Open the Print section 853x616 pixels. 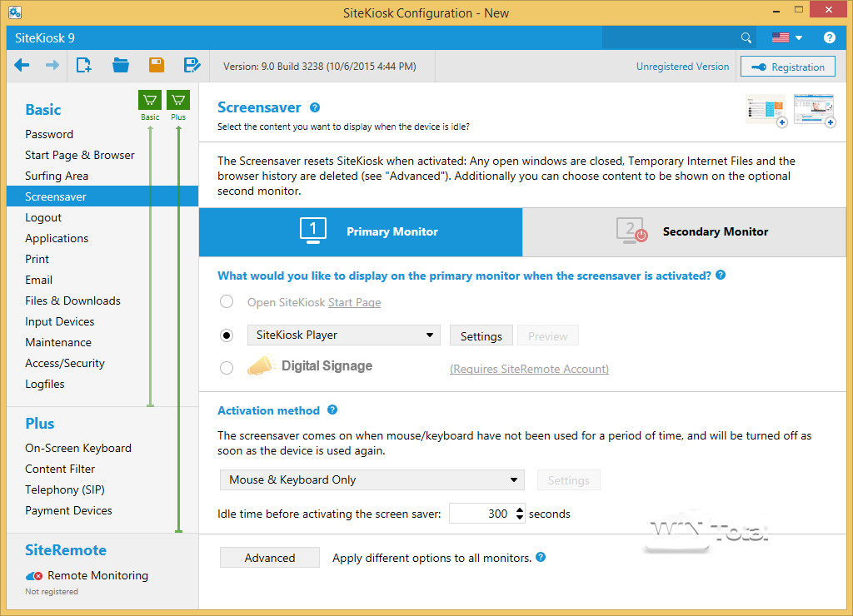[37, 259]
